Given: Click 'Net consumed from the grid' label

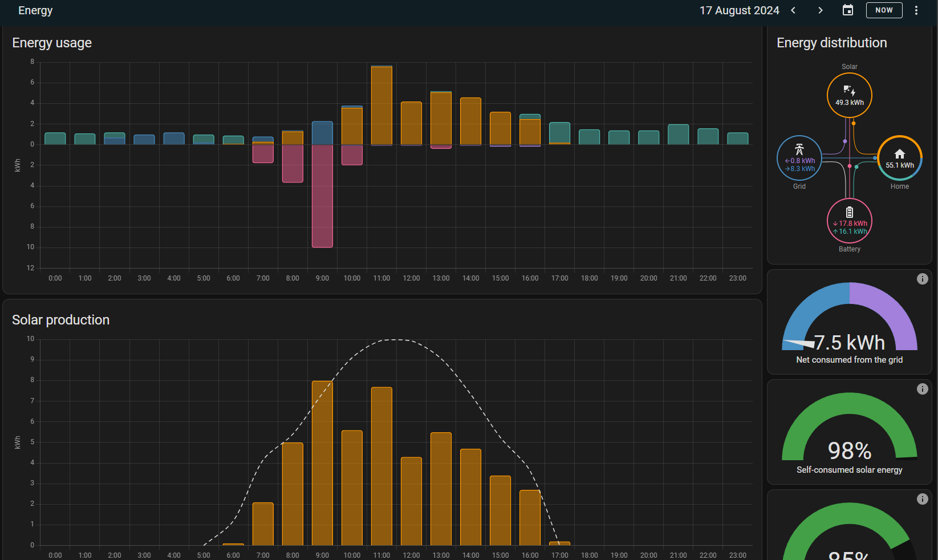Looking at the screenshot, I should (x=850, y=360).
